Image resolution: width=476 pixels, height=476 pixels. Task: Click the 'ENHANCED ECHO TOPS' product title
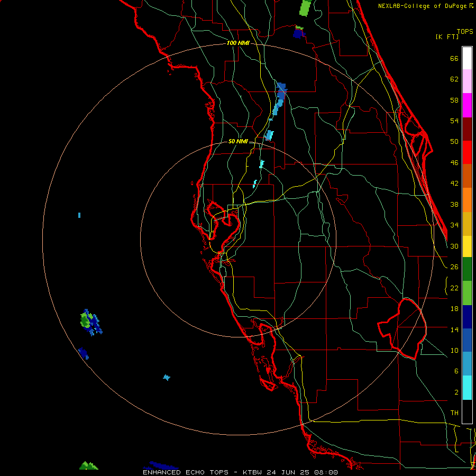coord(186,472)
